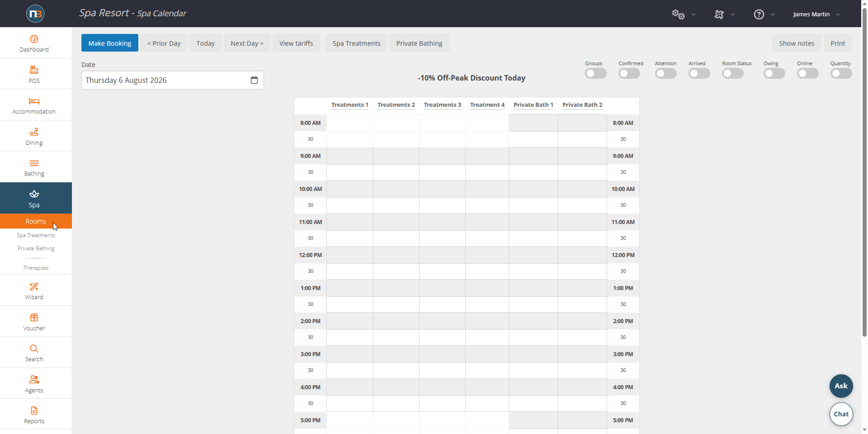Open the Treatment 4 column header
The image size is (868, 434).
click(x=487, y=105)
